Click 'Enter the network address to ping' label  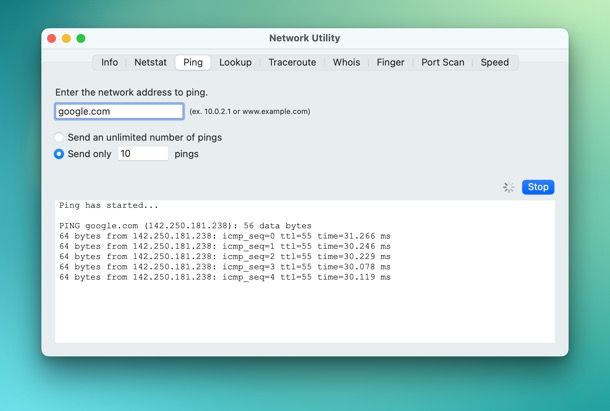click(131, 93)
